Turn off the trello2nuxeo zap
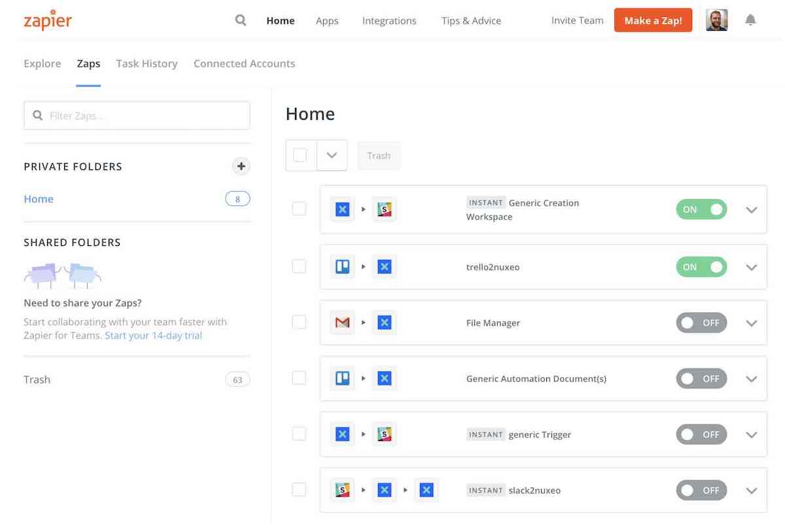Viewport: 785px width, 532px height. point(701,267)
